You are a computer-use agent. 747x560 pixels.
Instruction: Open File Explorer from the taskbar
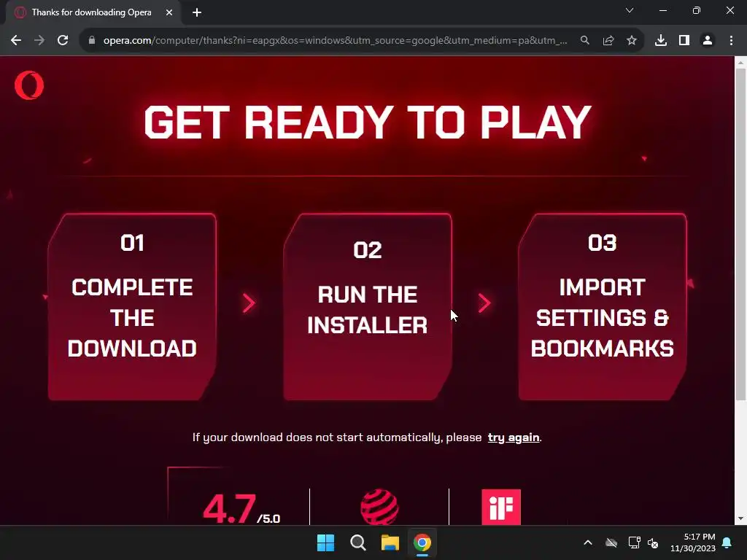[x=390, y=542]
